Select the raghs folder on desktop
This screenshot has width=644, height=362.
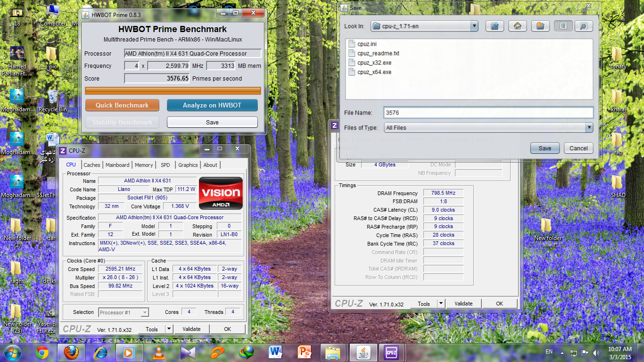(x=17, y=272)
